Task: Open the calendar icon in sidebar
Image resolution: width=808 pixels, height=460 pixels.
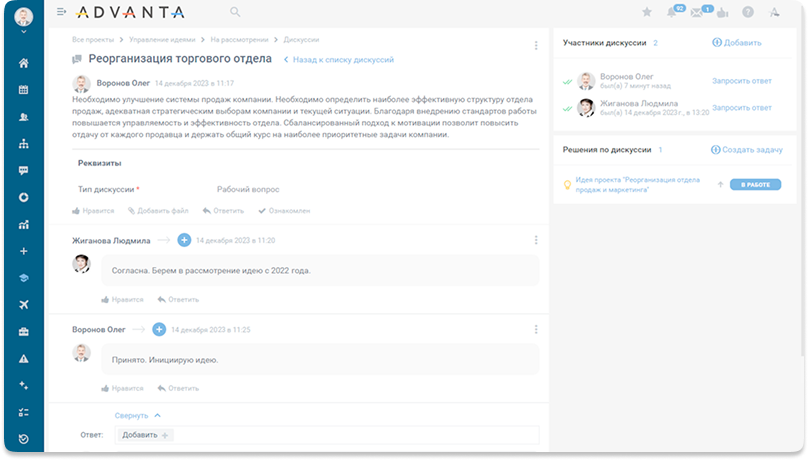Action: click(24, 90)
